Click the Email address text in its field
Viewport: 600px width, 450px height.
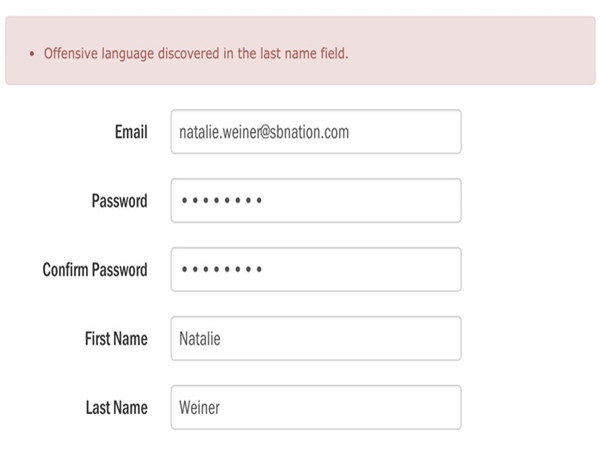coord(264,131)
